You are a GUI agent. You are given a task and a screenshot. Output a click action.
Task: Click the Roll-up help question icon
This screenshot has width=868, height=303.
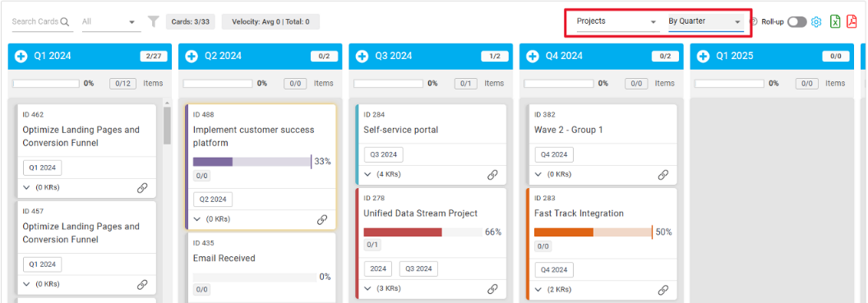tap(754, 21)
